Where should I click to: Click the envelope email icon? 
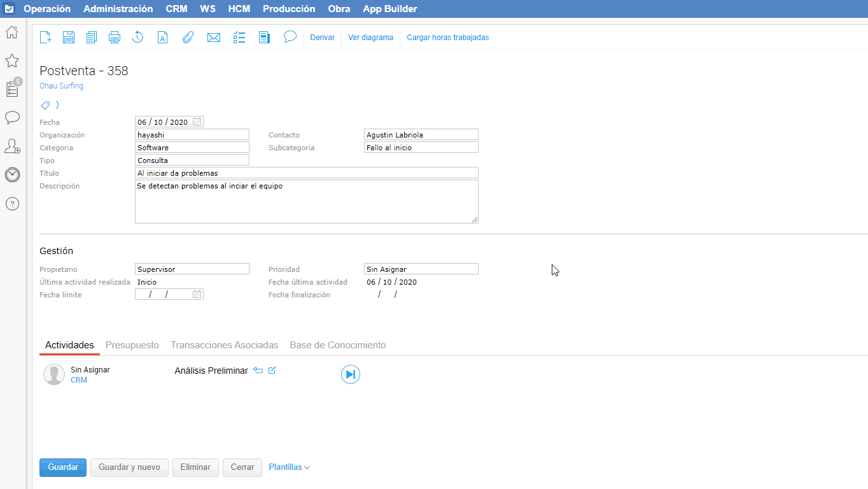[x=214, y=38]
